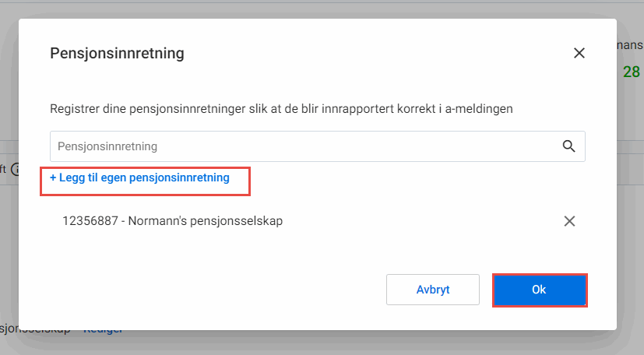Click the green number 28 in the background
This screenshot has height=355, width=644.
click(x=632, y=72)
